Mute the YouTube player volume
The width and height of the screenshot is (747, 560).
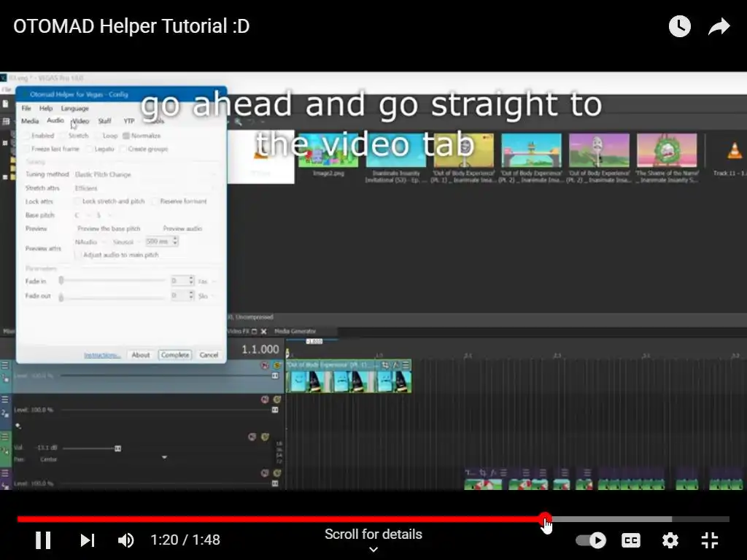click(x=125, y=540)
